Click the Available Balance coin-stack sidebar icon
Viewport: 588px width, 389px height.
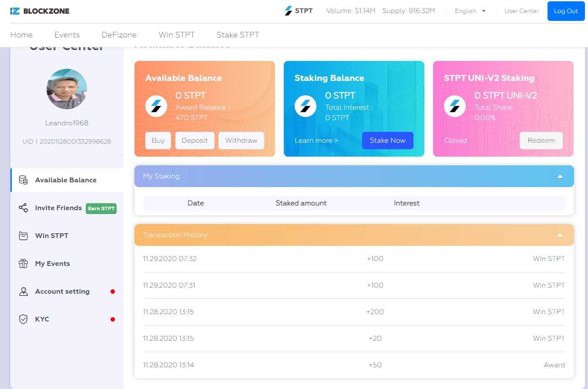24,180
